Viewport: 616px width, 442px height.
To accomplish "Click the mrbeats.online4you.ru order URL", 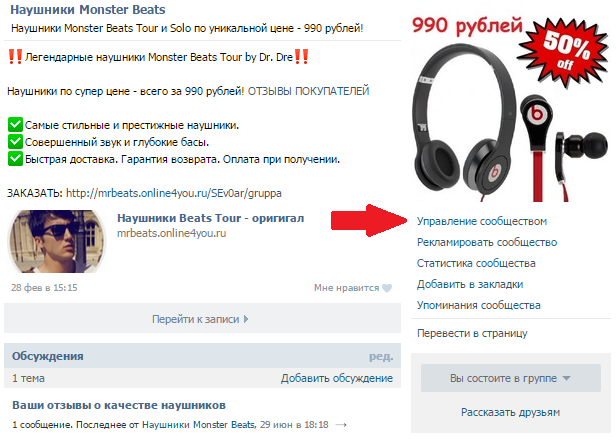I will pyautogui.click(x=174, y=193).
